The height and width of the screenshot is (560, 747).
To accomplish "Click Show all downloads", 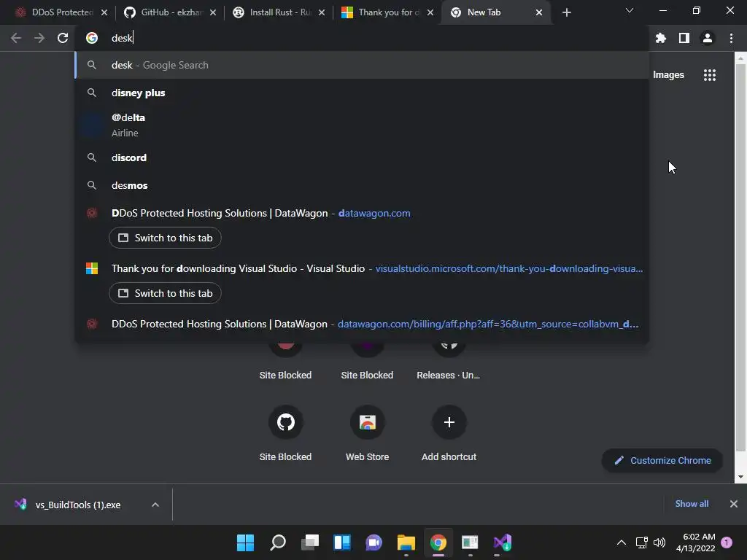I will click(x=692, y=504).
